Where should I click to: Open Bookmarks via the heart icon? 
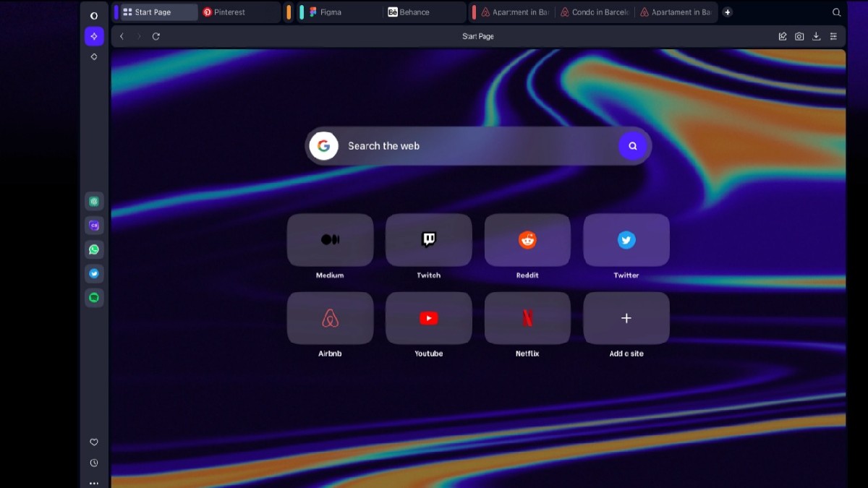pyautogui.click(x=94, y=442)
